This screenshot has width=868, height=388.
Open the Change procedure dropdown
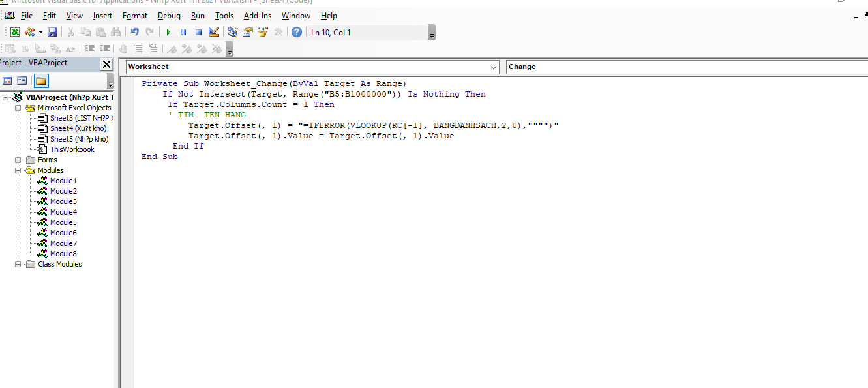coord(685,67)
